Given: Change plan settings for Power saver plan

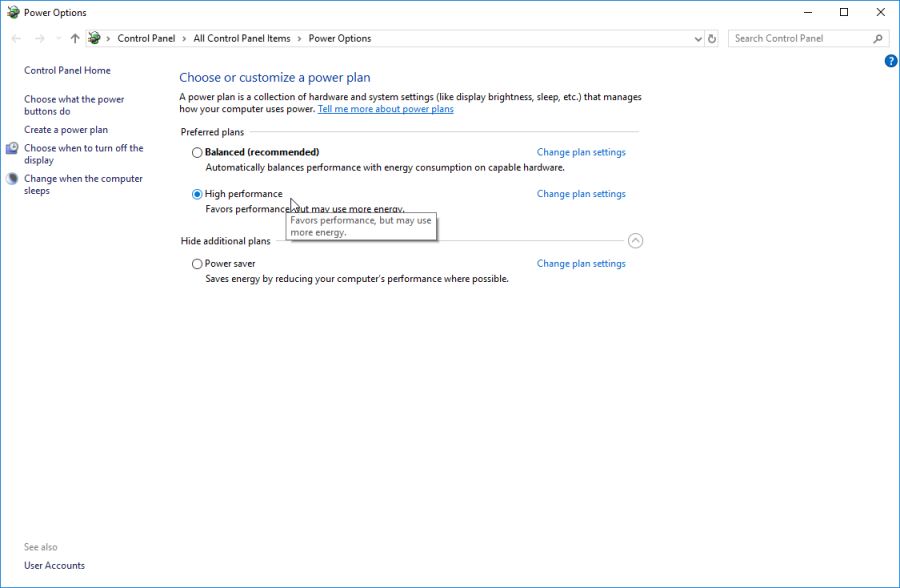Looking at the screenshot, I should pyautogui.click(x=581, y=264).
